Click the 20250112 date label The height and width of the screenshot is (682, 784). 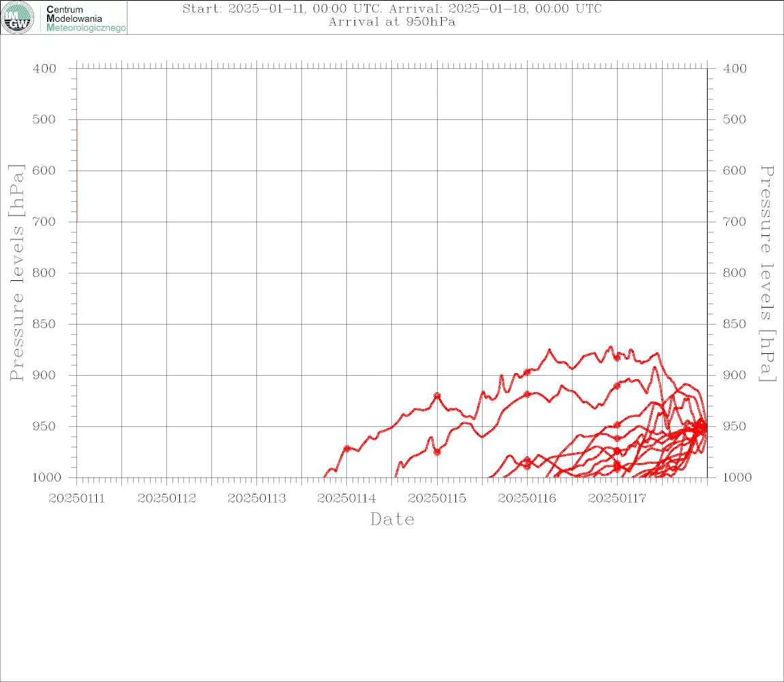click(x=166, y=499)
